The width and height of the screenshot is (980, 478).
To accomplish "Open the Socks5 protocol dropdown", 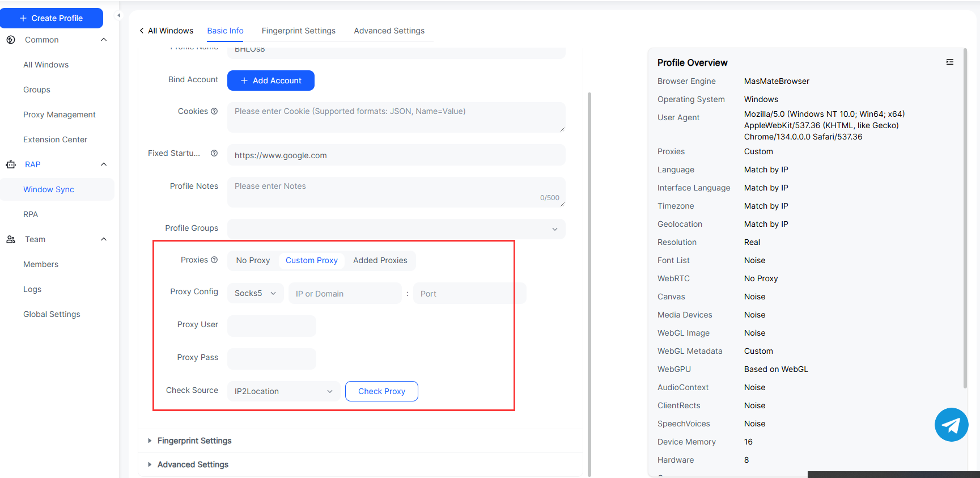I will point(255,293).
